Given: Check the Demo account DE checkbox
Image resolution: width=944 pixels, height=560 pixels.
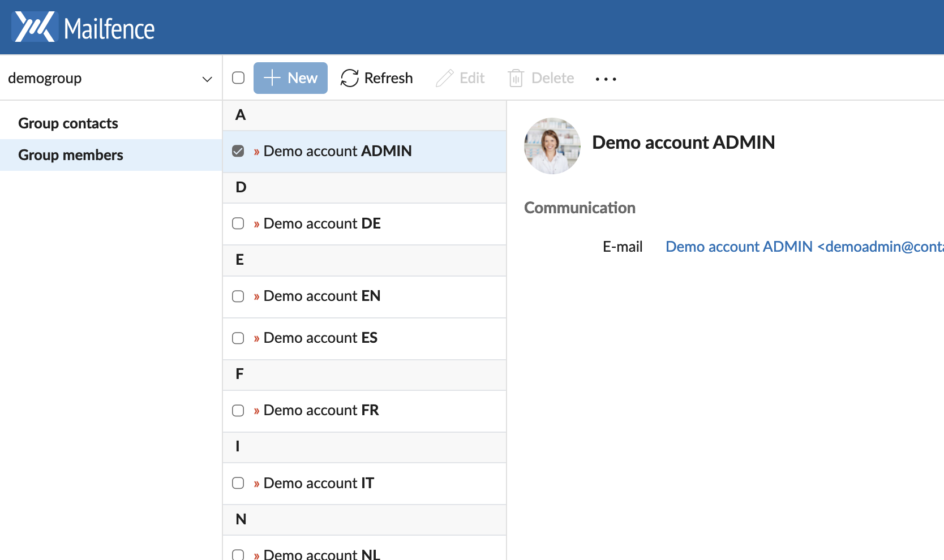Looking at the screenshot, I should [x=238, y=223].
